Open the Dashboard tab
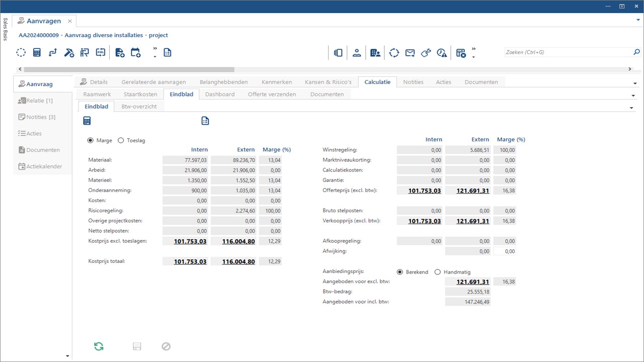Viewport: 644px width, 362px height. pyautogui.click(x=219, y=94)
